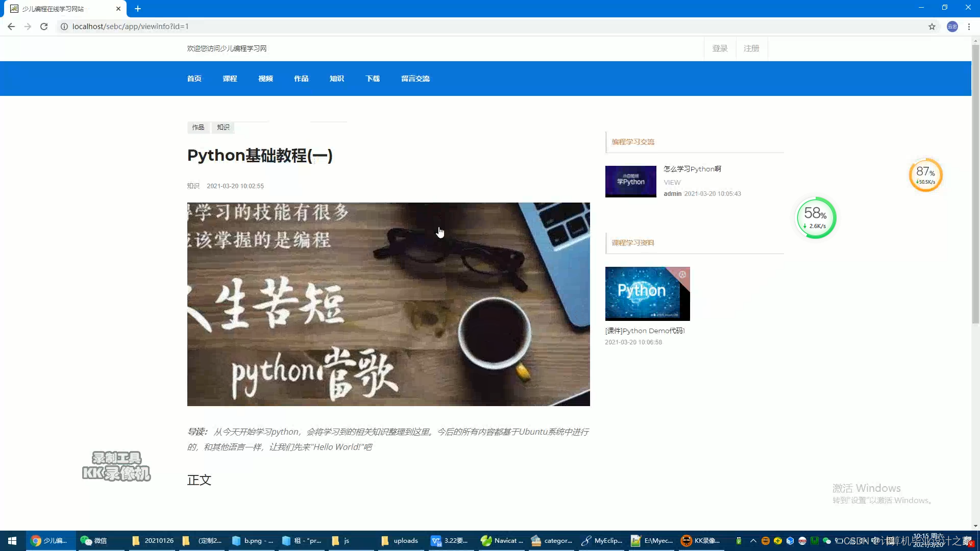980x551 pixels.
Task: Click the 注册 register button
Action: 751,48
